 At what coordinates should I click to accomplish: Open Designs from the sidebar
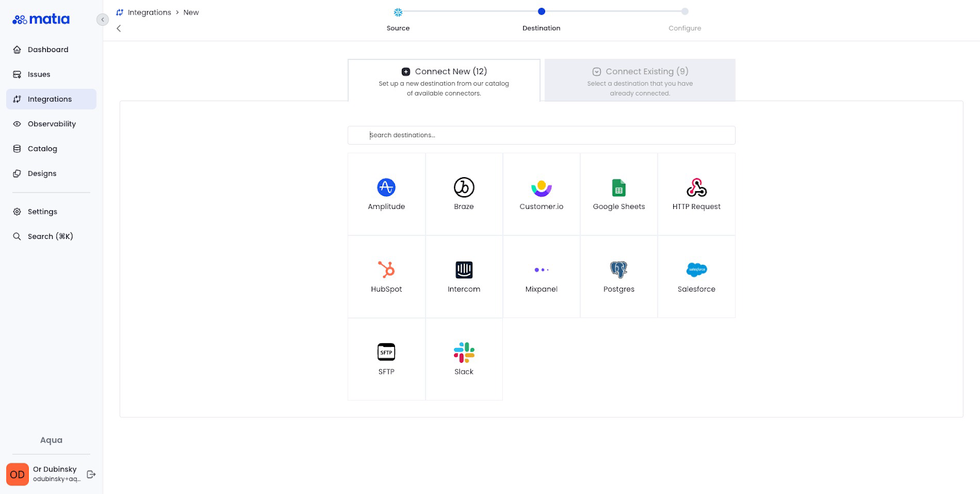point(51,173)
